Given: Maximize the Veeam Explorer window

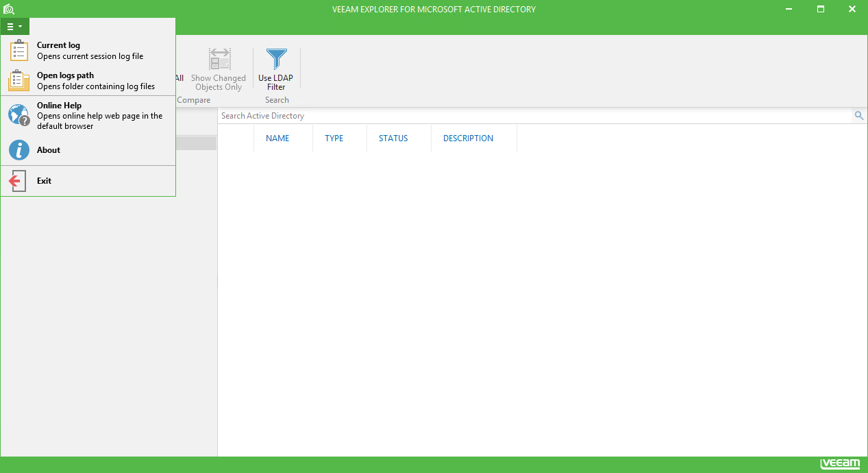Looking at the screenshot, I should pyautogui.click(x=821, y=9).
